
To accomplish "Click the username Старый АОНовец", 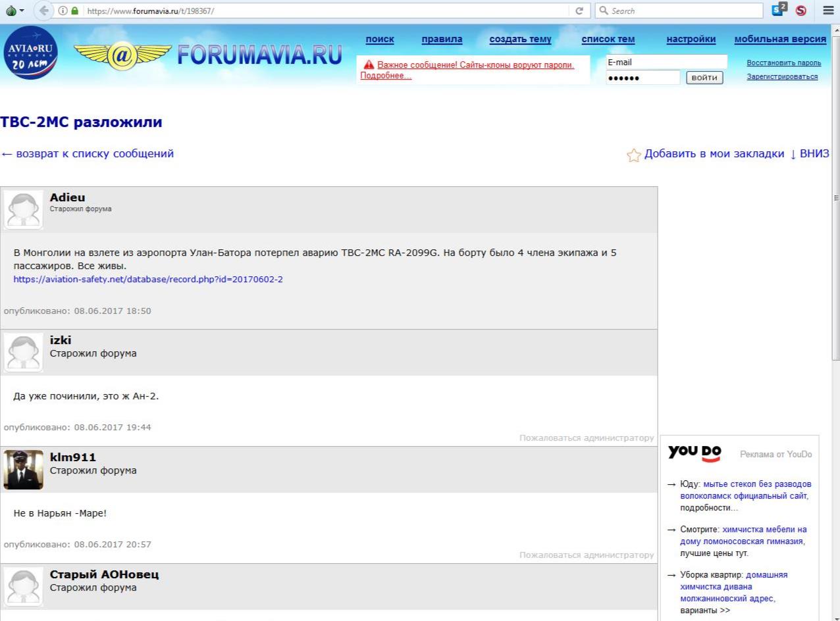I will coord(104,574).
